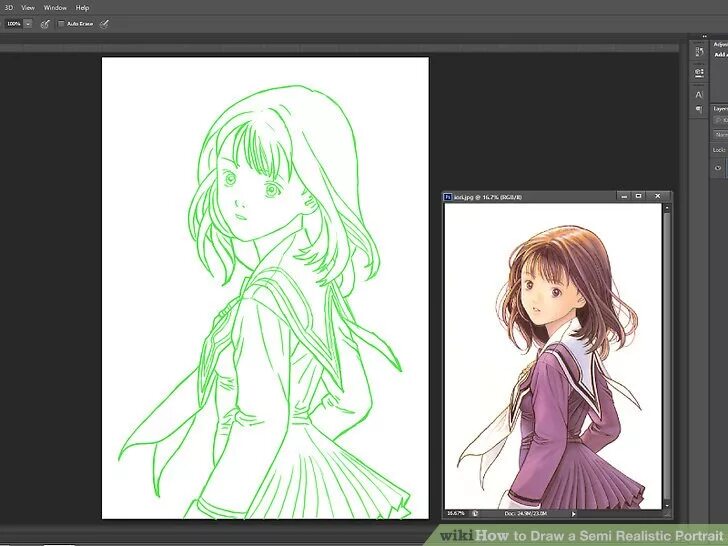Open the Paragraph panel icon in dock

click(699, 110)
